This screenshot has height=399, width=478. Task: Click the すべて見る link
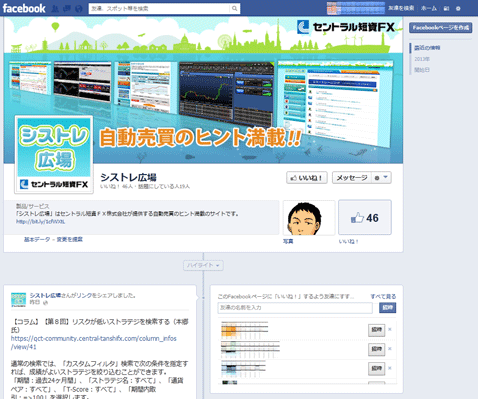click(x=383, y=296)
